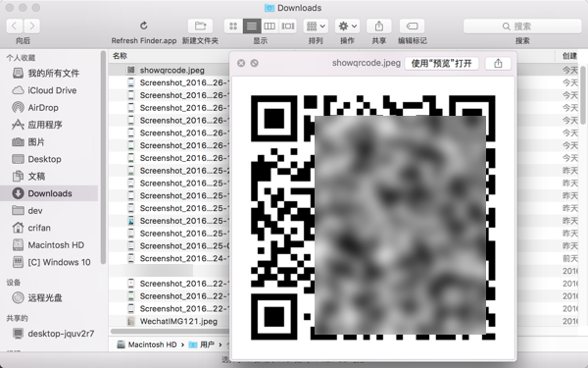Viewport: 588px width, 368px height.
Task: Click the file list vertical scrollbar
Action: point(583,95)
